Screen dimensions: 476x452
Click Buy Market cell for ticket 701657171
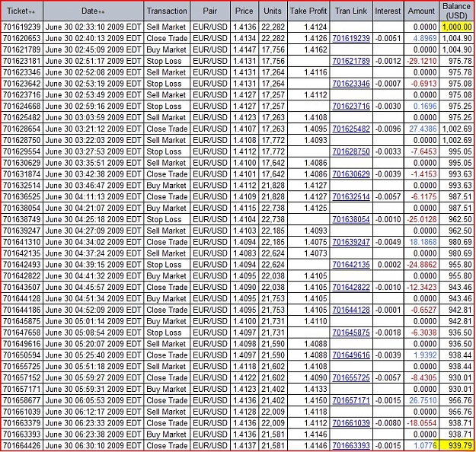point(166,389)
